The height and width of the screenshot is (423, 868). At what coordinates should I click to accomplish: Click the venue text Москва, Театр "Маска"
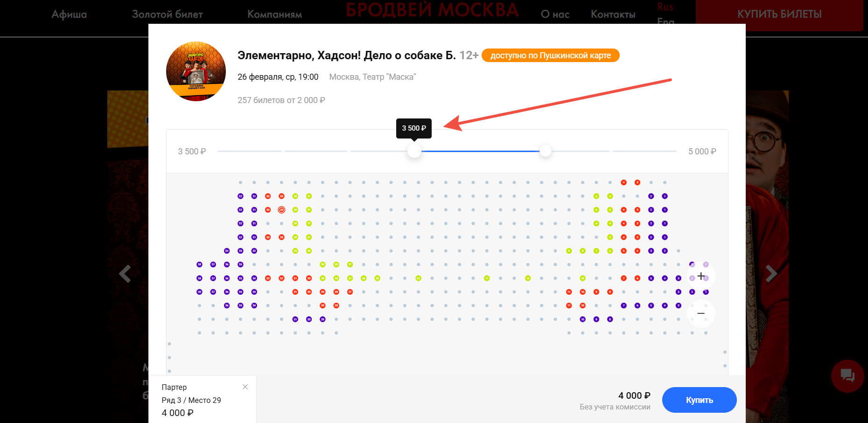(x=372, y=77)
